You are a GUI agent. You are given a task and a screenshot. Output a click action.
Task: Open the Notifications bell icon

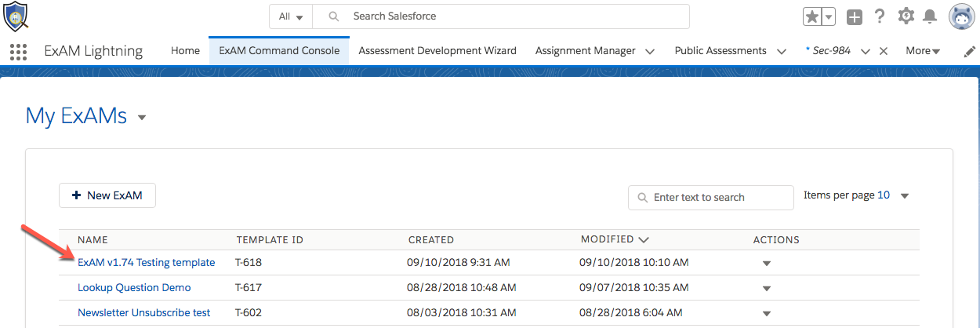pyautogui.click(x=930, y=16)
